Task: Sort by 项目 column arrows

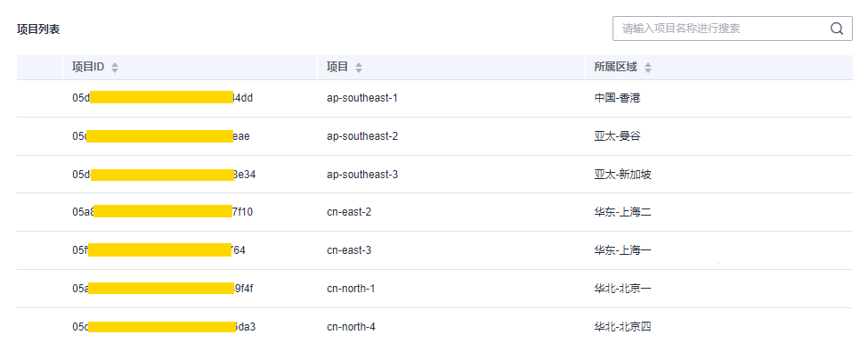Action: (x=359, y=68)
